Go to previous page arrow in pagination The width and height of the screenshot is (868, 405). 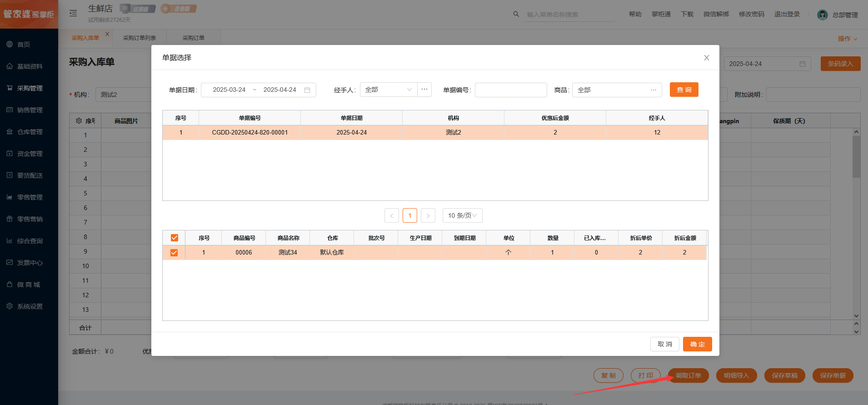point(391,215)
